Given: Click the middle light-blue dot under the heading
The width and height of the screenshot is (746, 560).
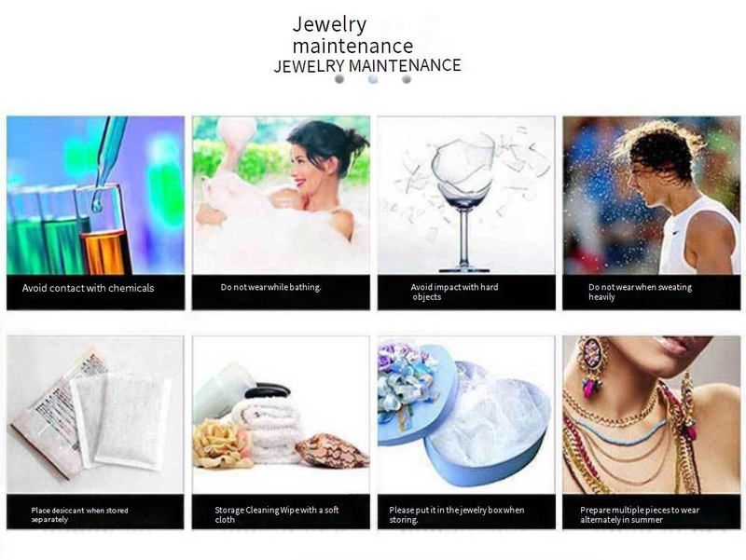Looking at the screenshot, I should pos(373,79).
